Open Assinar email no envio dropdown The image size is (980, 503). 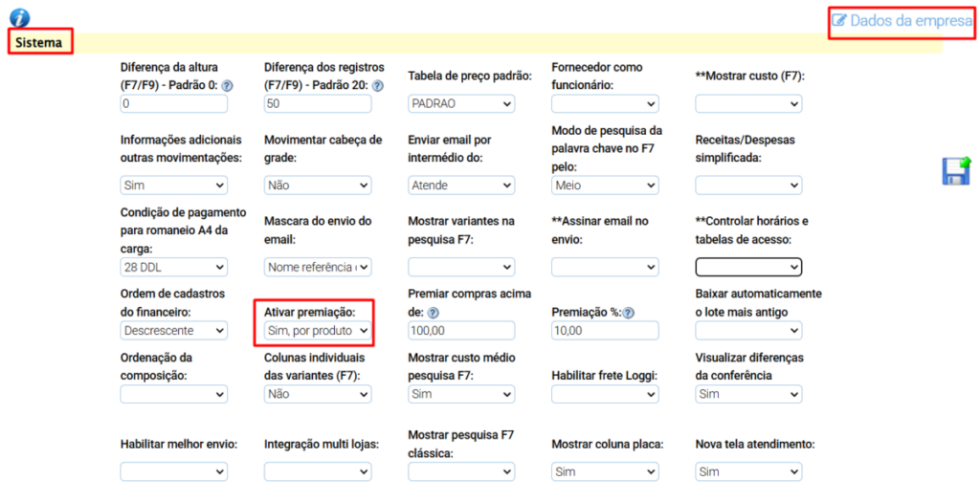pos(605,268)
